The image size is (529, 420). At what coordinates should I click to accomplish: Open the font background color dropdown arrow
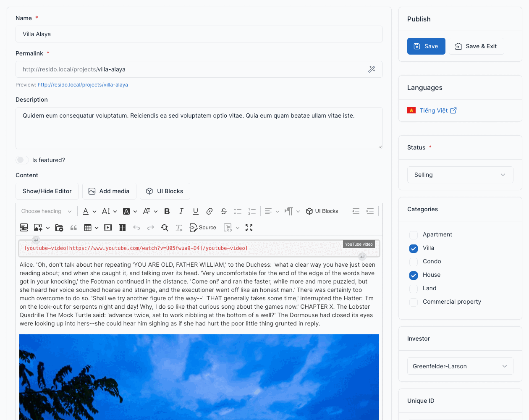(x=135, y=212)
